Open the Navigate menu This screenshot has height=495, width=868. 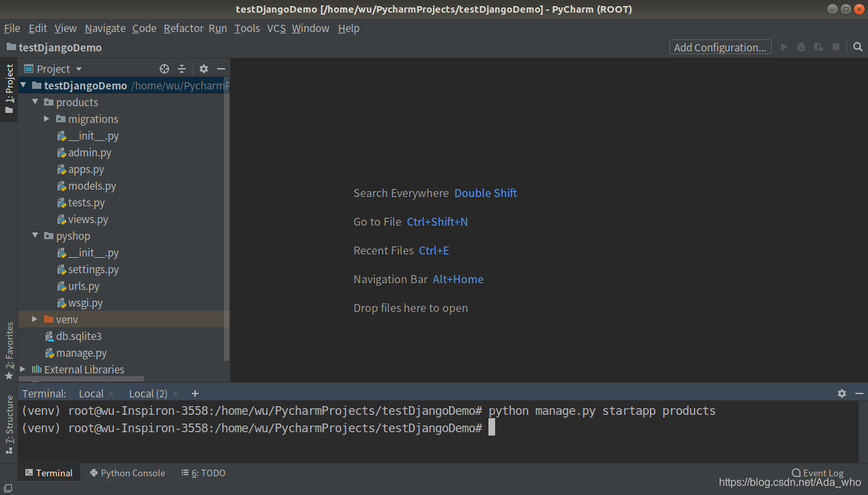pos(105,28)
